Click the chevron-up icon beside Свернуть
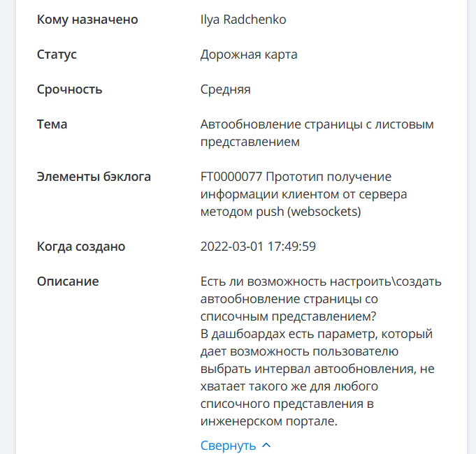Screen dimensions: 476x454 tap(266, 446)
